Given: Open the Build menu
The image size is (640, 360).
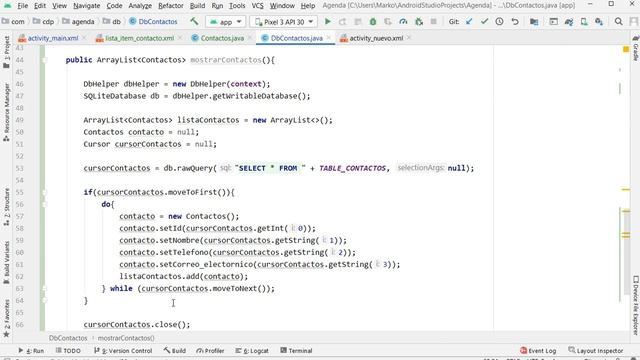Looking at the screenshot, I should pyautogui.click(x=198, y=6).
